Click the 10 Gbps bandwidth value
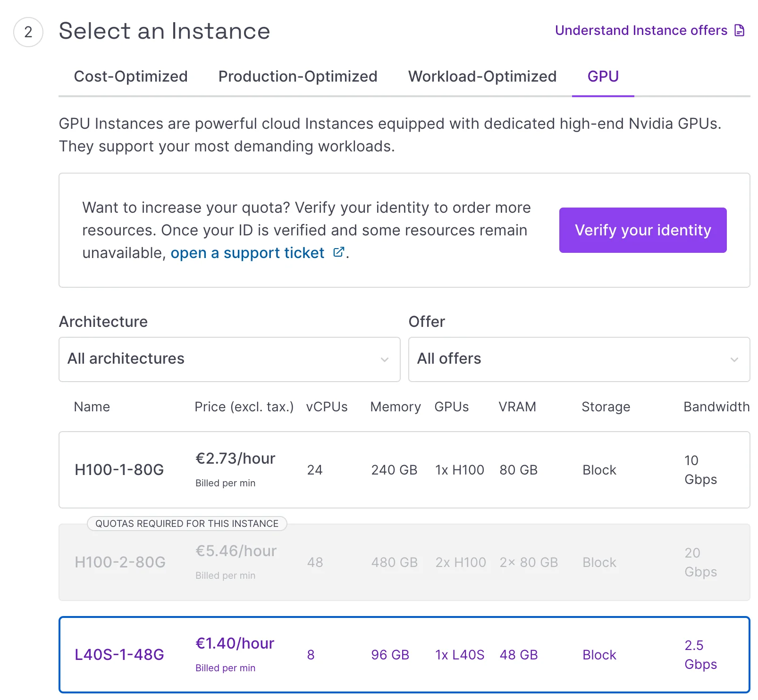The image size is (758, 700). [x=701, y=470]
